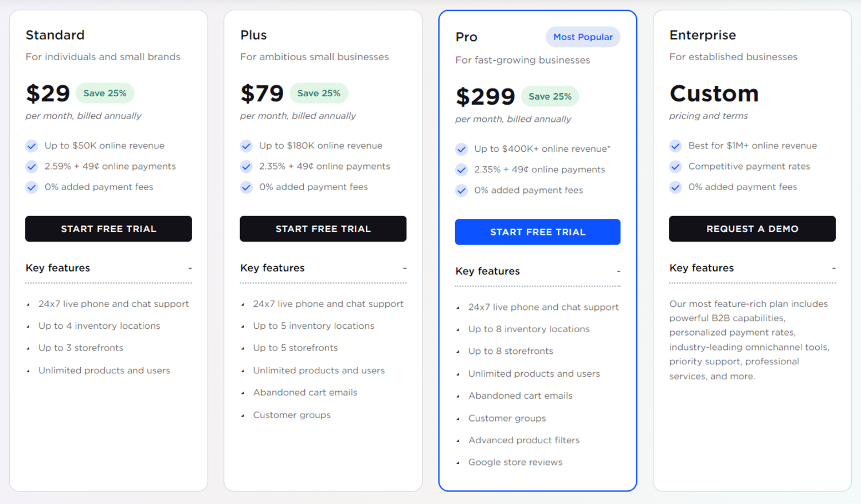Click the checkmark beside "Up to $50K online revenue"
This screenshot has height=504, width=861.
32,146
